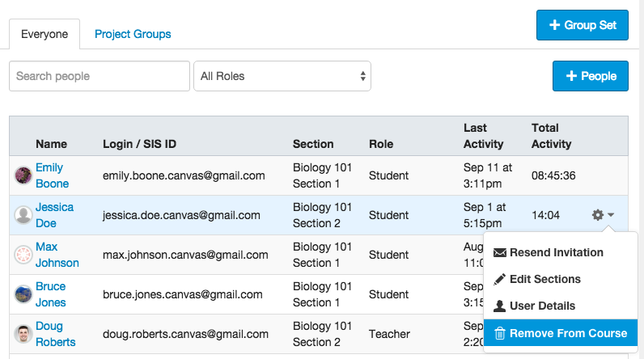The width and height of the screenshot is (644, 359).
Task: Click Emily Boone's avatar picture
Action: coord(23,175)
